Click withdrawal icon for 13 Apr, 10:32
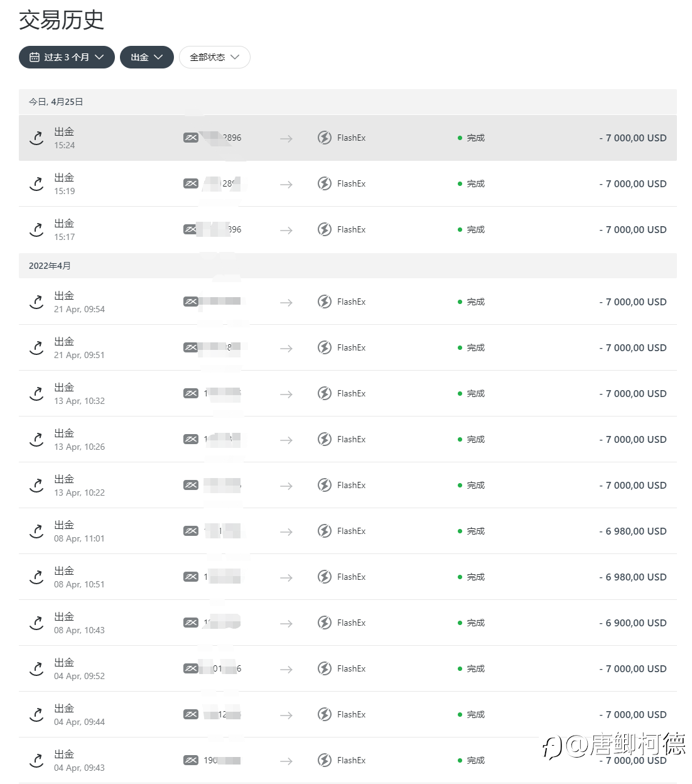Image resolution: width=692 pixels, height=784 pixels. pyautogui.click(x=36, y=393)
